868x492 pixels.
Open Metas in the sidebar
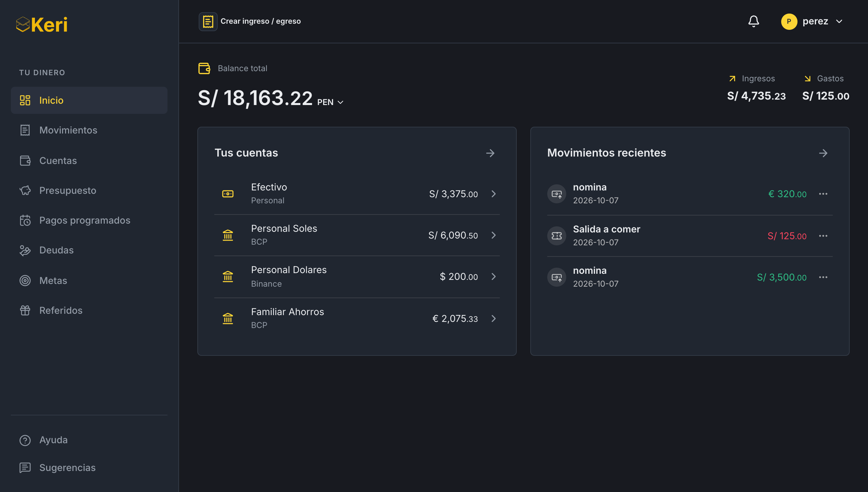(x=89, y=281)
